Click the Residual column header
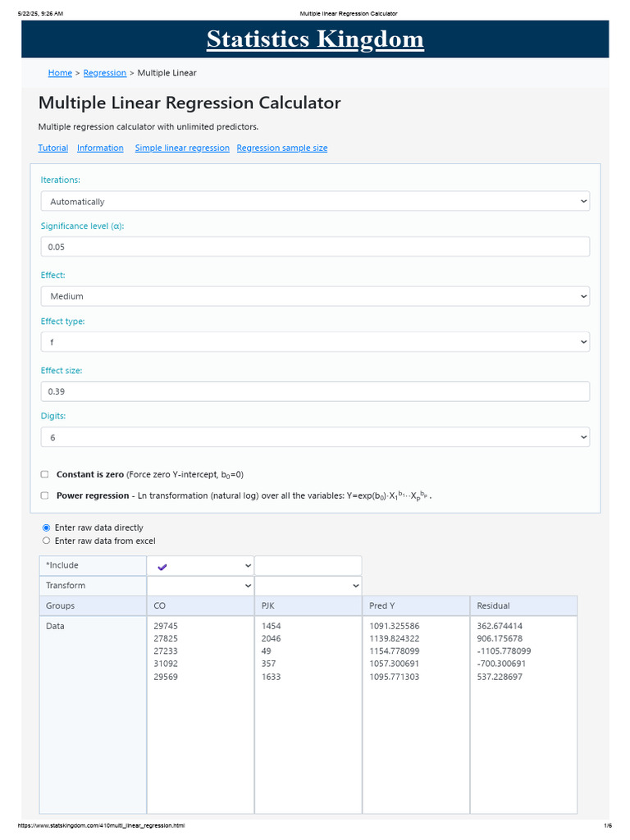 523,606
